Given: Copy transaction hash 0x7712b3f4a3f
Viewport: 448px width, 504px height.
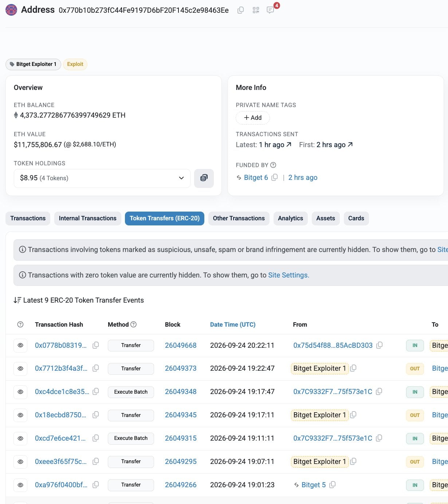Looking at the screenshot, I should [x=96, y=368].
